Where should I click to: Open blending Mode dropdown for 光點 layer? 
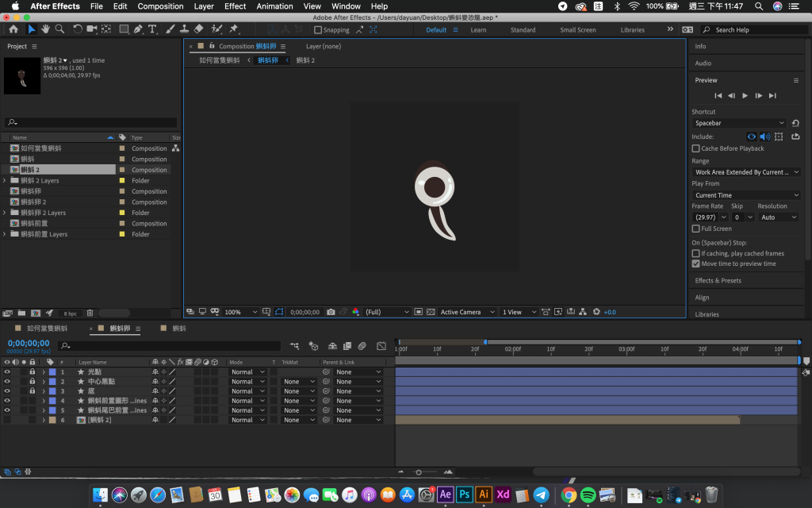point(247,372)
